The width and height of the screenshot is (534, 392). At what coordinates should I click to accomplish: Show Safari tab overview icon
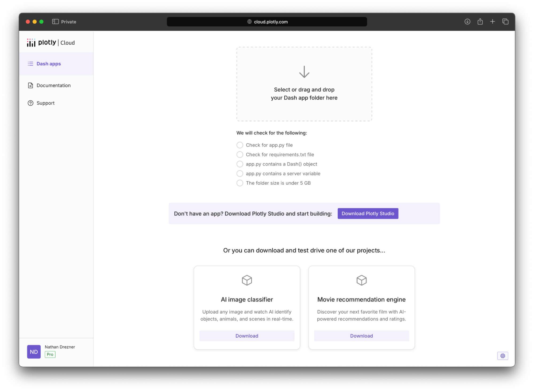[505, 22]
